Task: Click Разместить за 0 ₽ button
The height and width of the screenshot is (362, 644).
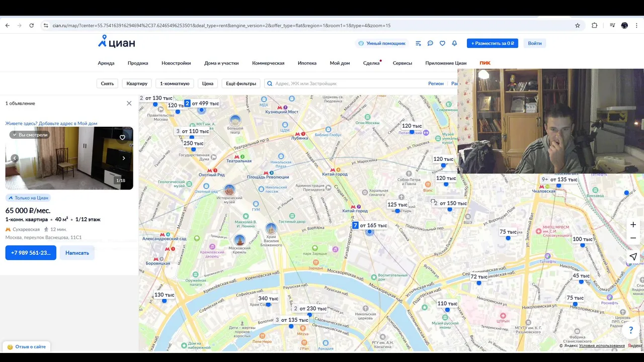Action: coord(492,43)
